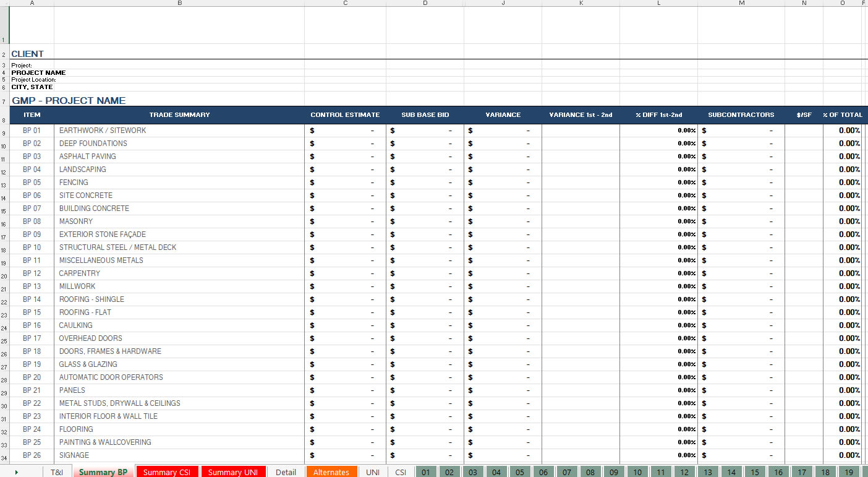The width and height of the screenshot is (868, 477).
Task: Open the Detail sheet tab
Action: (x=285, y=471)
